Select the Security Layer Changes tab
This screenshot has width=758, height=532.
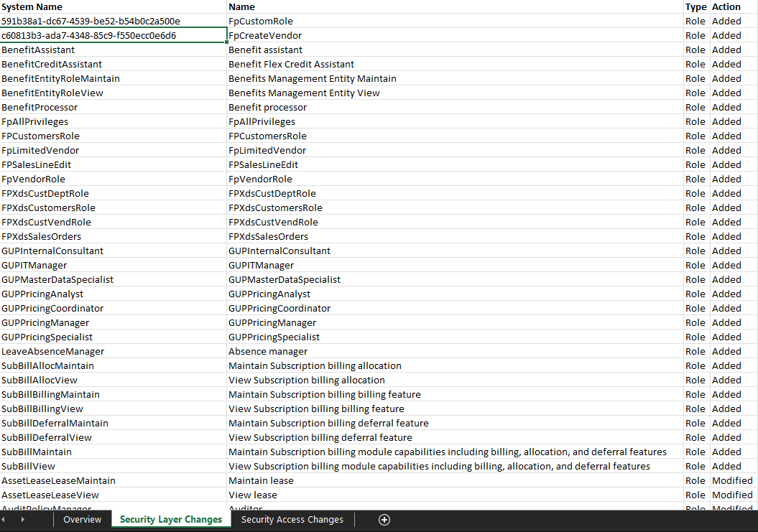pos(171,520)
